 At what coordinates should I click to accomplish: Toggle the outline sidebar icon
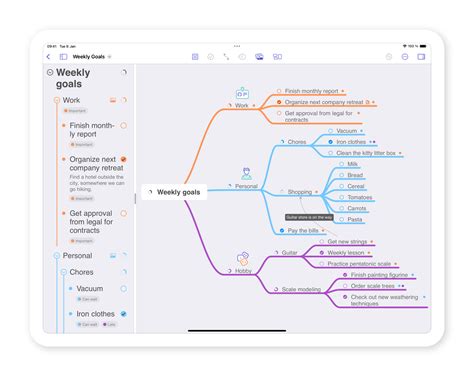[x=63, y=57]
